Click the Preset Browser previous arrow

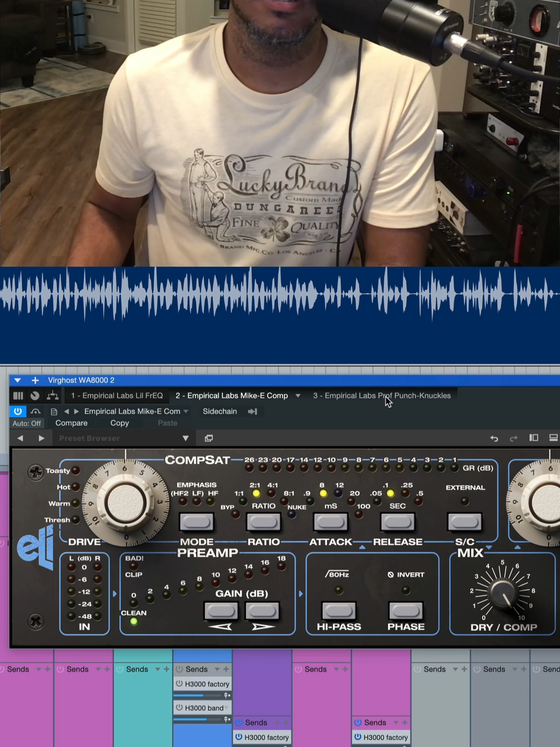tap(20, 438)
